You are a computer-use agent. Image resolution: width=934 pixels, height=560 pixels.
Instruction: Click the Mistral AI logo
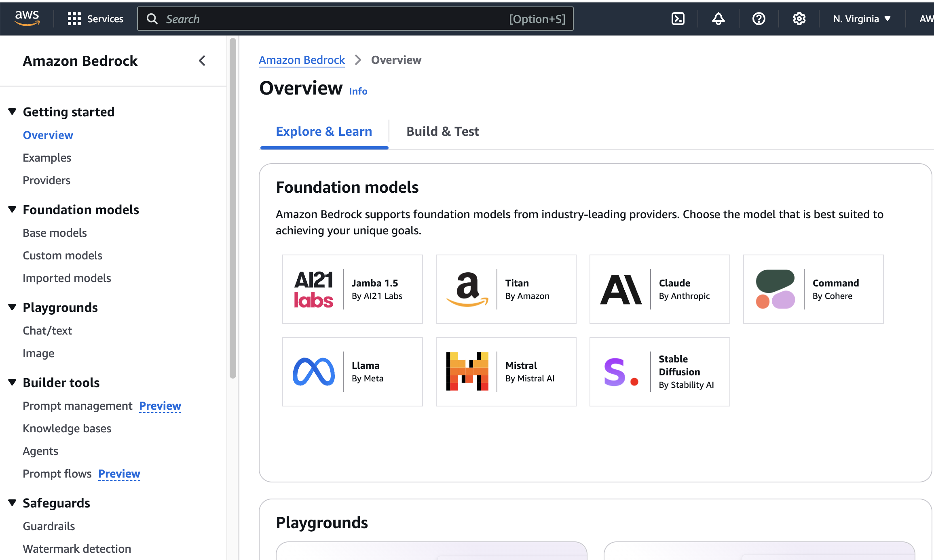467,372
